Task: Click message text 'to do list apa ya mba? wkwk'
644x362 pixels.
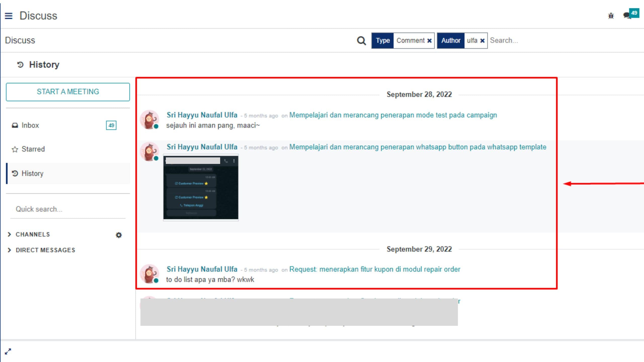Action: coord(210,280)
